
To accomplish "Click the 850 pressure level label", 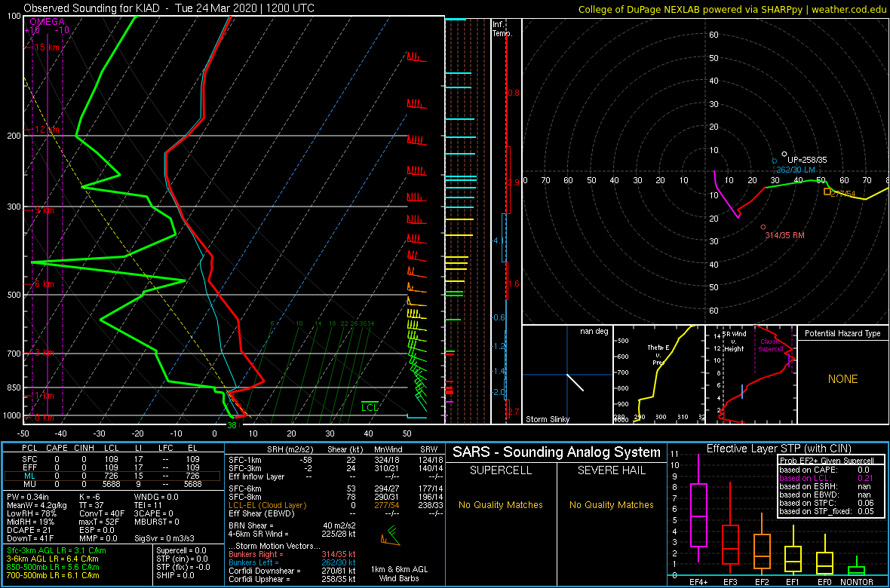I will [x=14, y=387].
